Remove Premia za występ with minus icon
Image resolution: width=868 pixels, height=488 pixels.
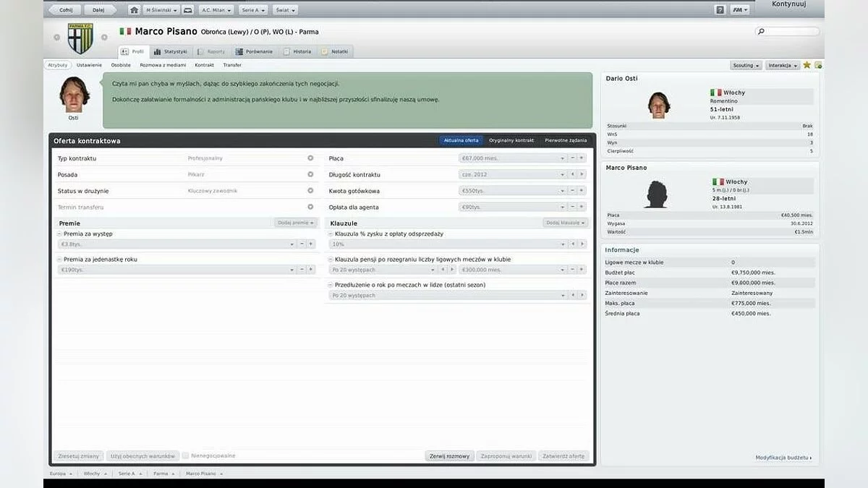pos(59,234)
